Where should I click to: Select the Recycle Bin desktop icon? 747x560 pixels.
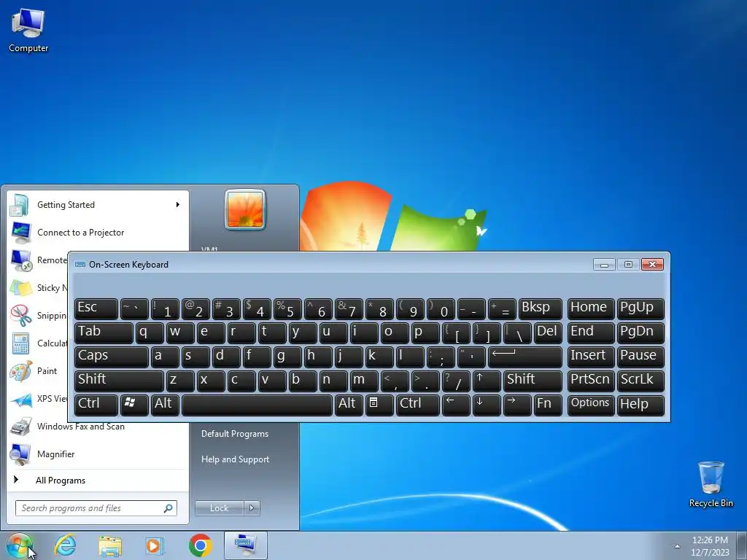[x=711, y=484]
